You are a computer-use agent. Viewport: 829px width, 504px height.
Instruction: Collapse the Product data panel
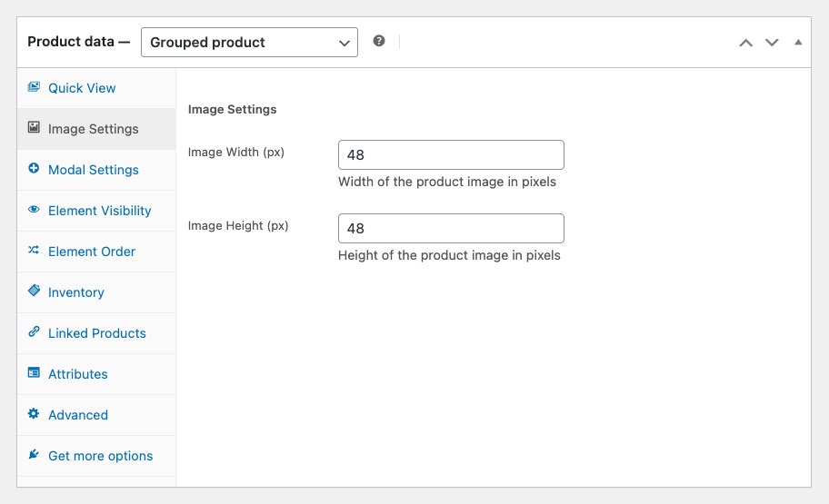coord(798,43)
